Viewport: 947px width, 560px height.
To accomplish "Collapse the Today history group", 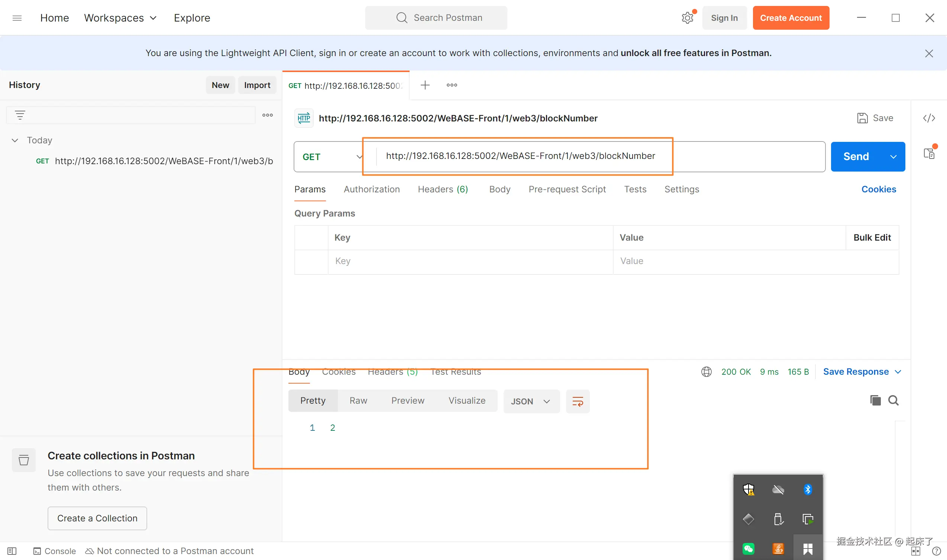I will click(15, 140).
